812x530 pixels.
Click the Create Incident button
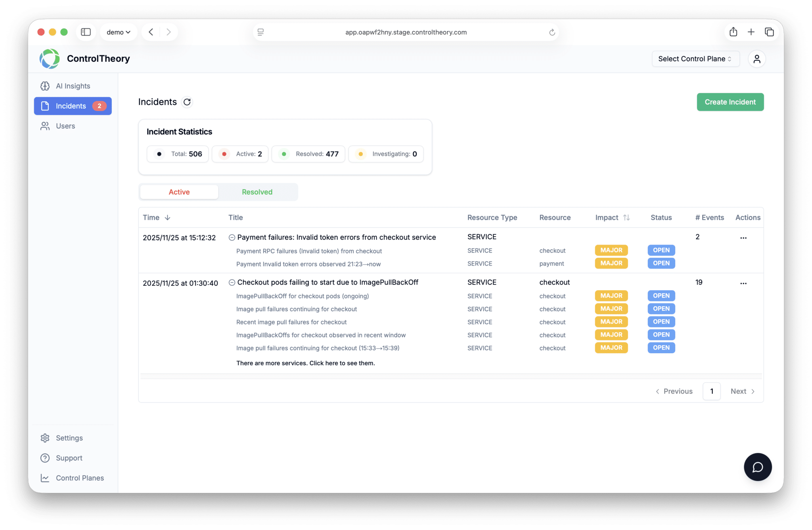point(730,102)
